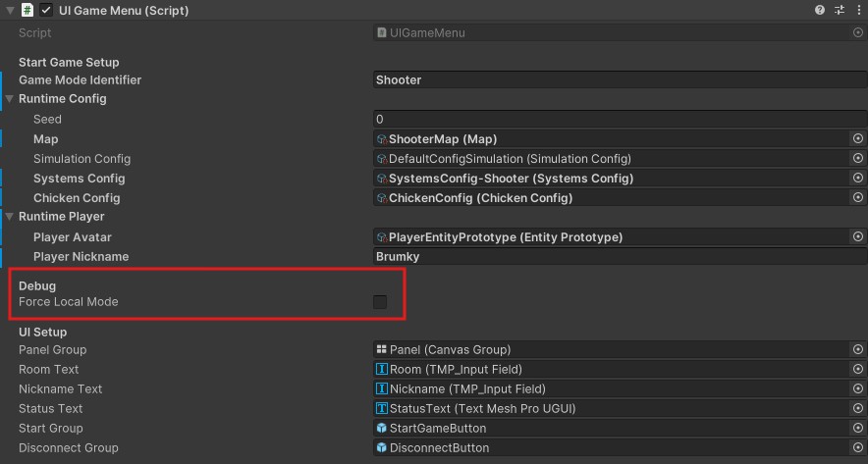
Task: Click object picker for Map field
Action: pos(857,139)
